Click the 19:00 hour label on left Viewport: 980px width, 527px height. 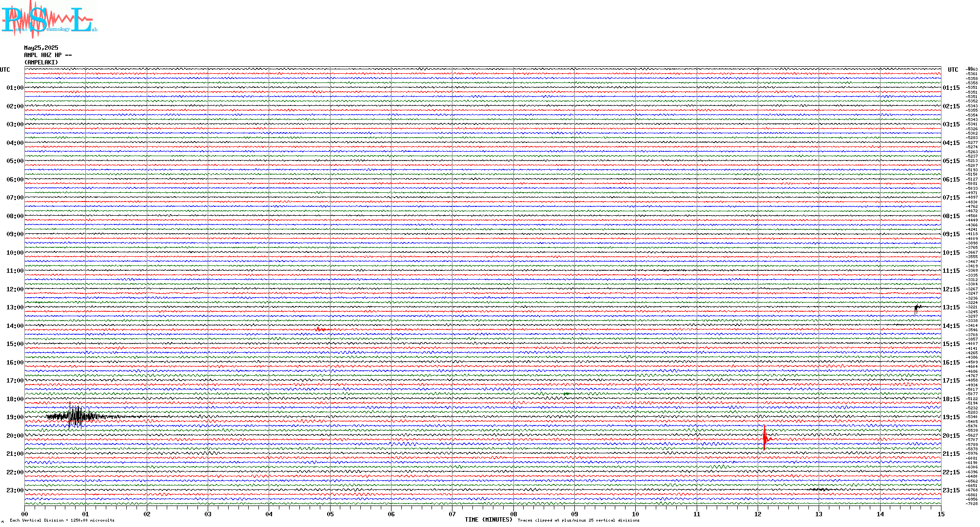point(15,417)
